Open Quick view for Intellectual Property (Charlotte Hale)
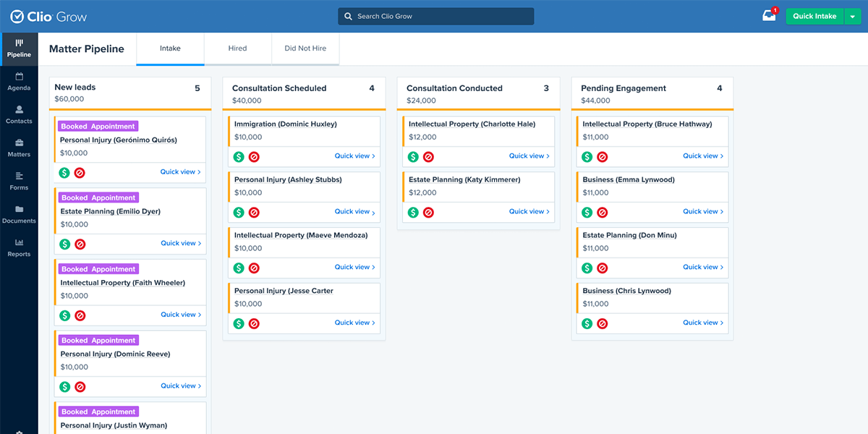Viewport: 868px width, 434px height. coord(529,156)
